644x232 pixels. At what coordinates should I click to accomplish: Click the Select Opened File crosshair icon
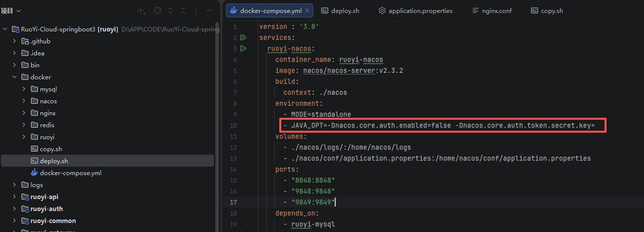[x=157, y=10]
